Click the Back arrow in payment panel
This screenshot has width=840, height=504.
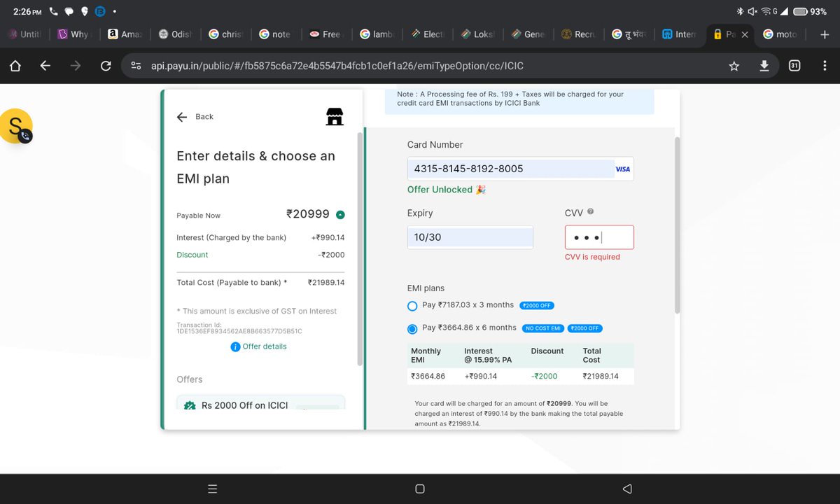[182, 117]
